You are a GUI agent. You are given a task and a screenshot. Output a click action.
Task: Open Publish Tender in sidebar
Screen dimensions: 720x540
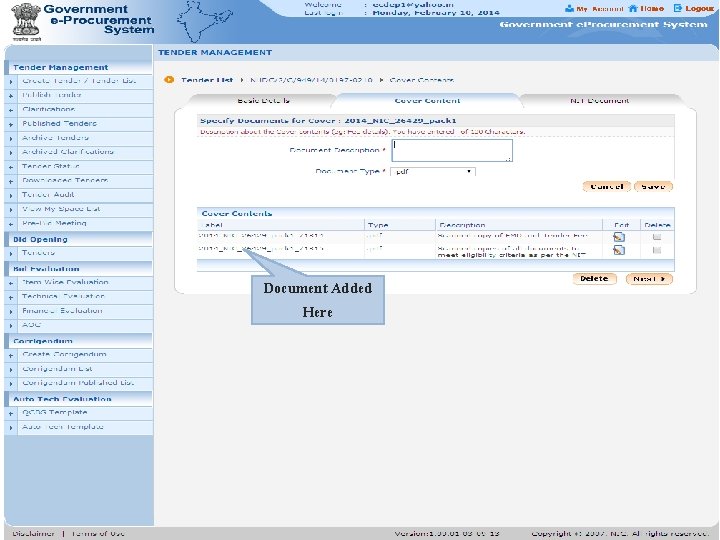pyautogui.click(x=52, y=95)
